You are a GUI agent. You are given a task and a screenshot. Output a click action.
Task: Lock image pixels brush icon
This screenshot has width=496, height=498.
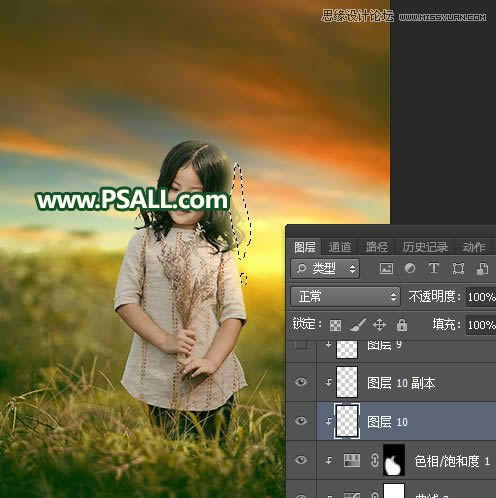358,325
